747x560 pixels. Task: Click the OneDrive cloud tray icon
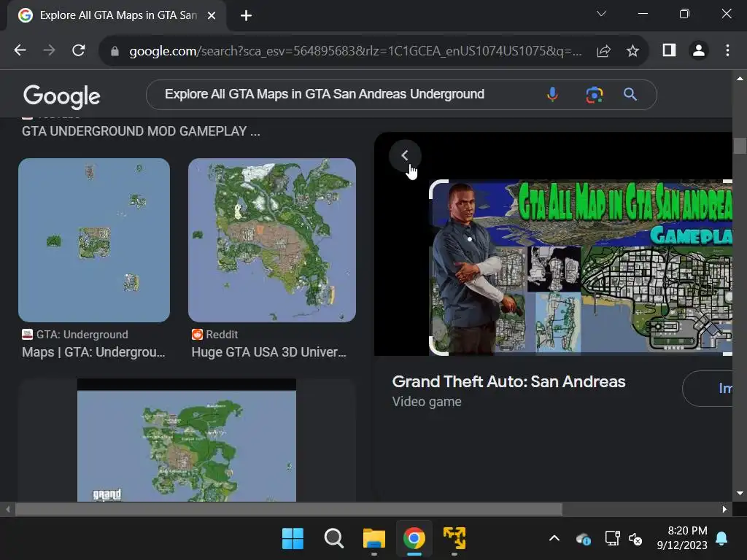click(584, 539)
